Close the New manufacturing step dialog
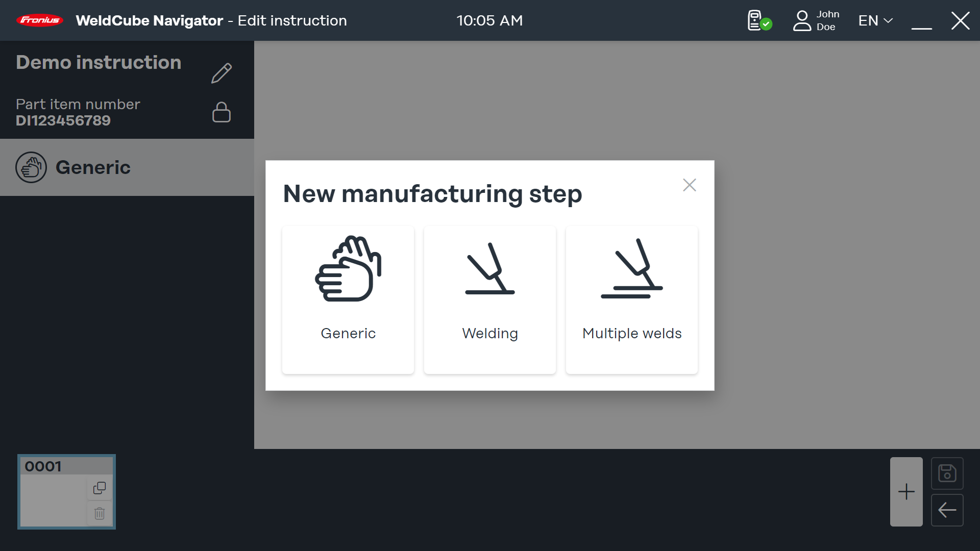 [690, 185]
